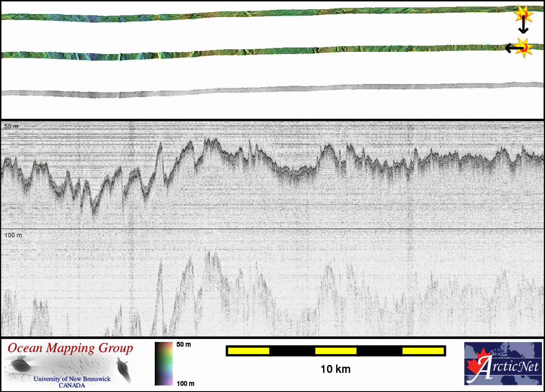545x392 pixels.
Task: Click the 100 m label beside color legend
Action: tap(185, 383)
